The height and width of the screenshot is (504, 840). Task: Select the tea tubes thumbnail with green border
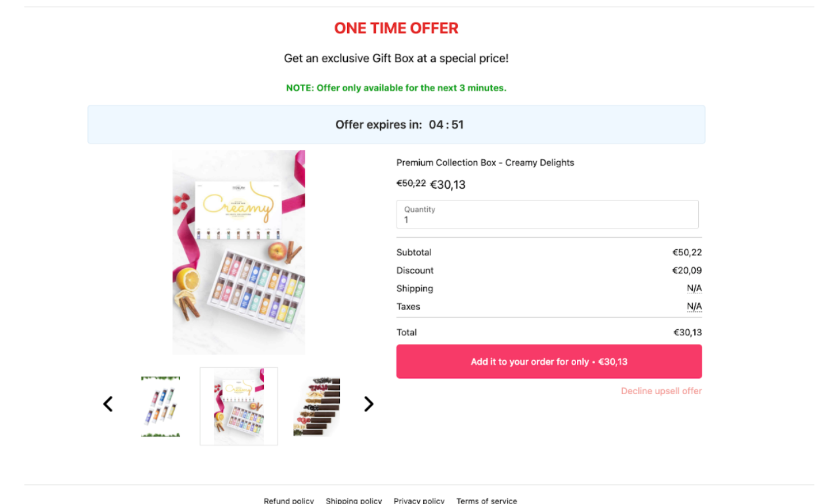(161, 407)
